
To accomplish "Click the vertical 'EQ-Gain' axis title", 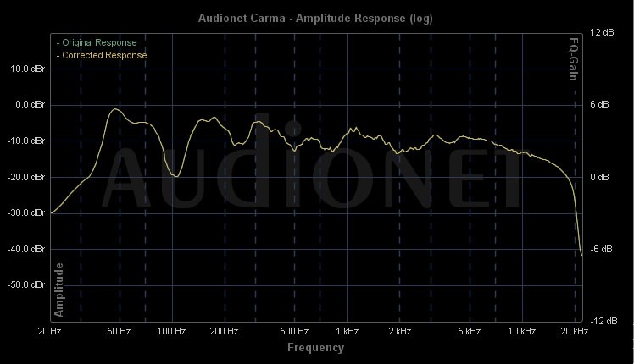I will coord(573,59).
